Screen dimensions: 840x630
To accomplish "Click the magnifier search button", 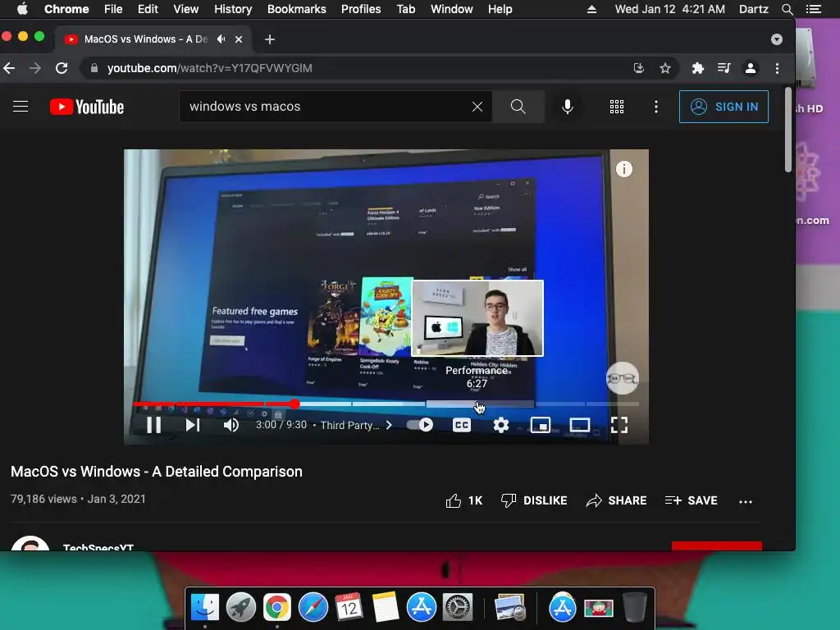I will (518, 106).
